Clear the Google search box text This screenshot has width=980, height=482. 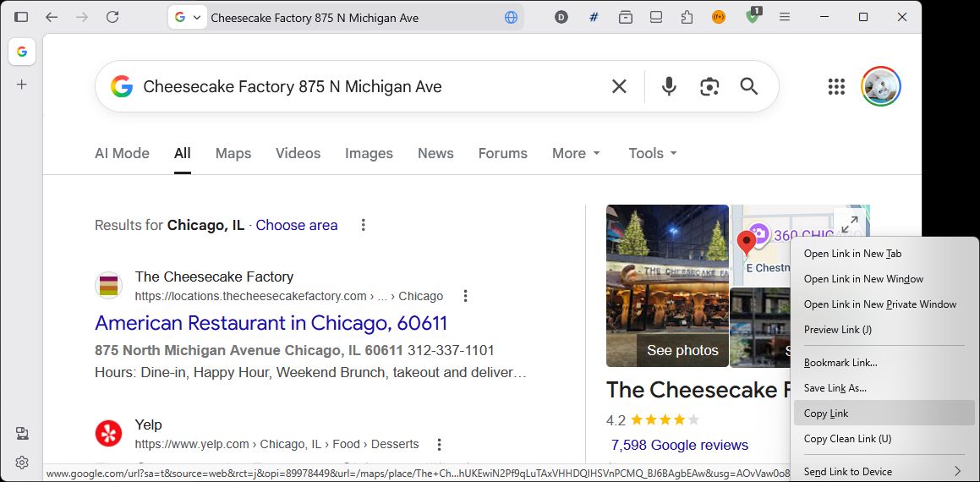[x=619, y=86]
